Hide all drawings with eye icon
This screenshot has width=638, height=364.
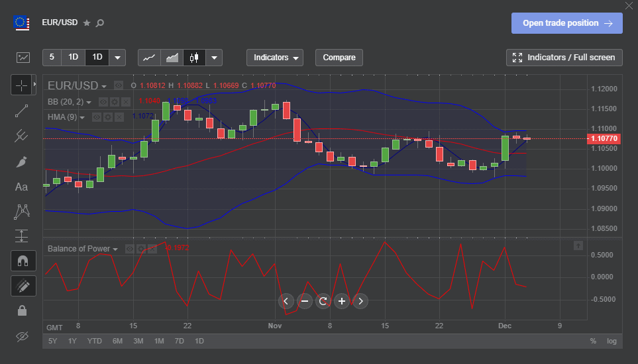[21, 337]
